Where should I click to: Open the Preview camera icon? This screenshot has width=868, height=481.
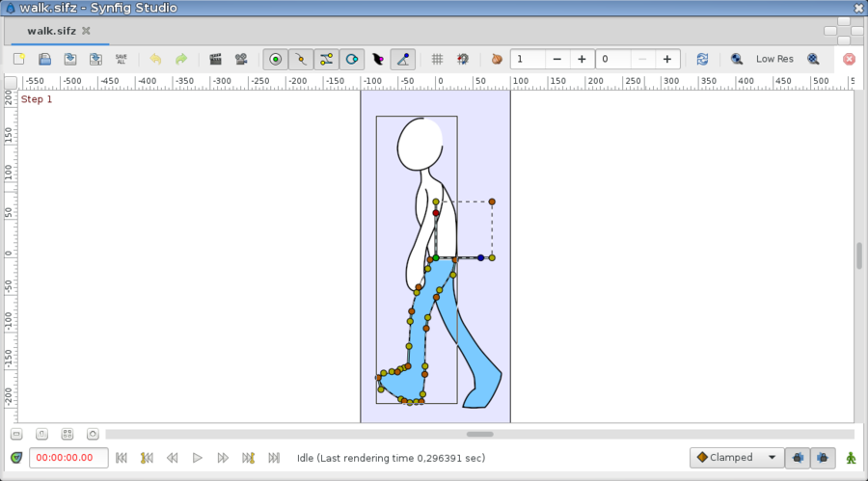[x=241, y=59]
